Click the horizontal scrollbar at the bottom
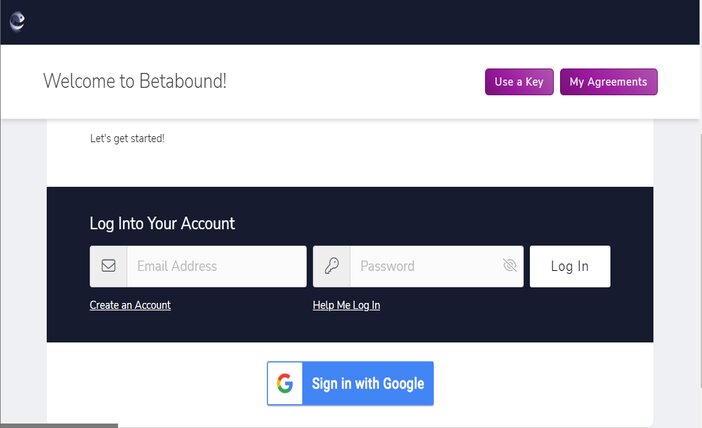 coord(59,426)
